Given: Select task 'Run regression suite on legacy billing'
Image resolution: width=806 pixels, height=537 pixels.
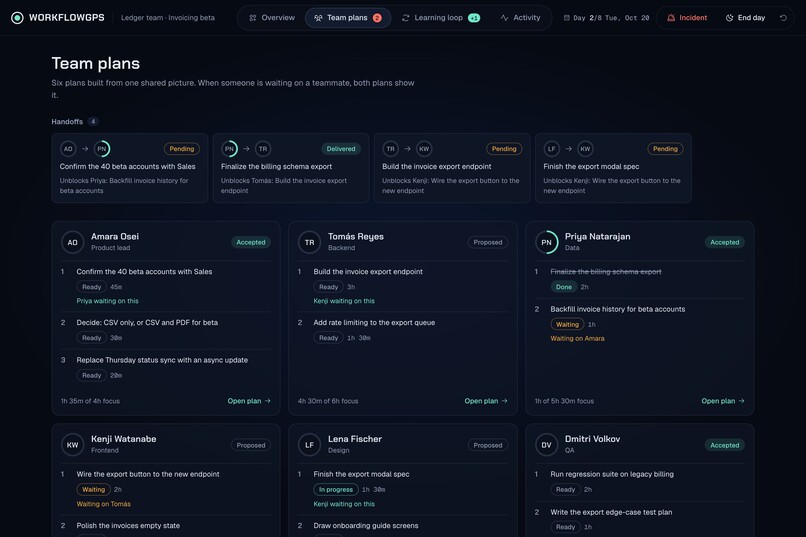Looking at the screenshot, I should [x=612, y=474].
